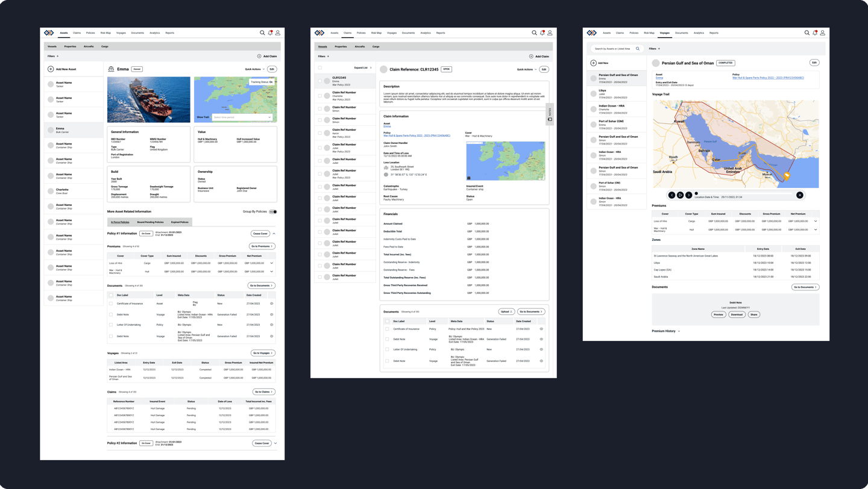Click the logo in the Assets window

pyautogui.click(x=49, y=33)
